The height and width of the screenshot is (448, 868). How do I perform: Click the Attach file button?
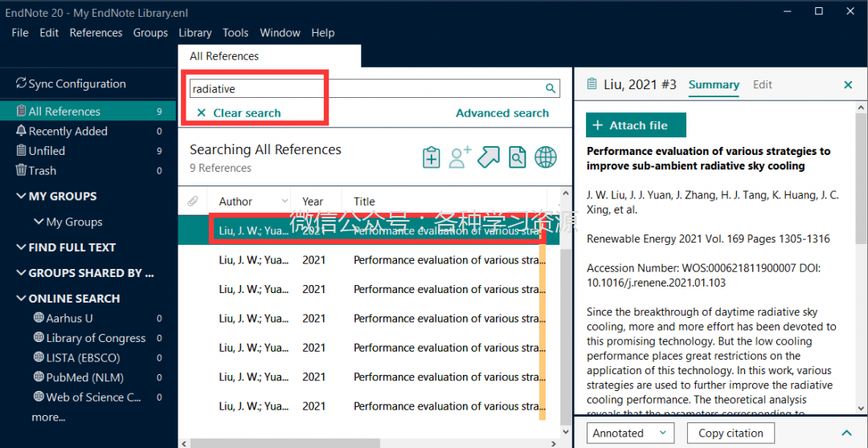[636, 125]
